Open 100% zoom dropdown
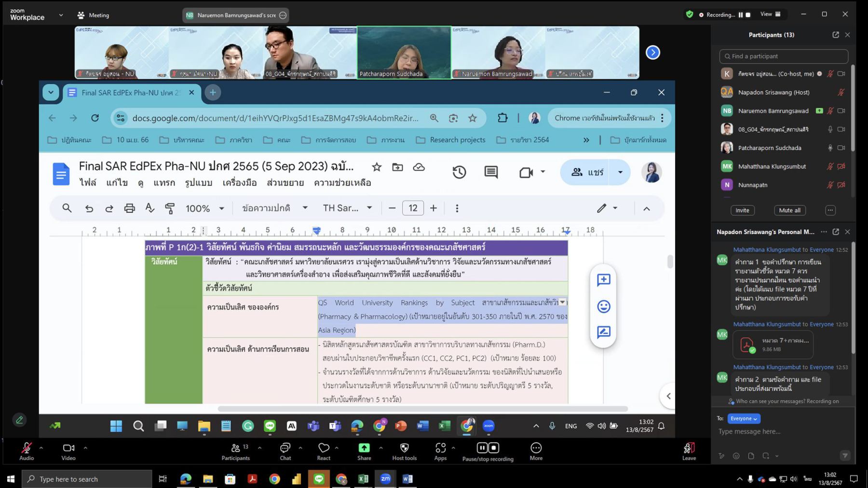Image resolution: width=868 pixels, height=488 pixels. coord(205,208)
